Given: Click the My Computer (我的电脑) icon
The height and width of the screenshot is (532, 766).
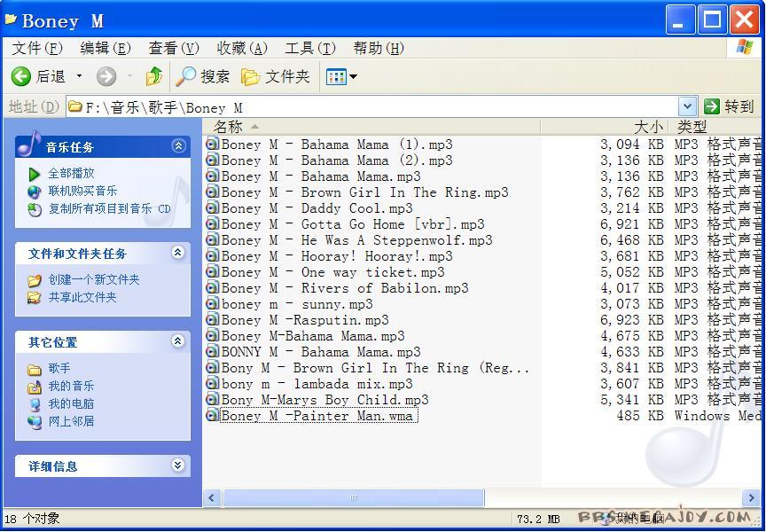Looking at the screenshot, I should click(35, 404).
